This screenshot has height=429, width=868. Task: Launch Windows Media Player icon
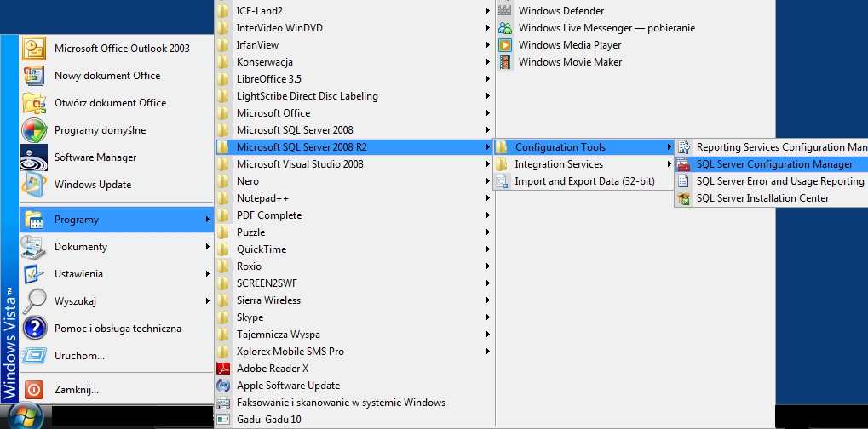tap(505, 45)
